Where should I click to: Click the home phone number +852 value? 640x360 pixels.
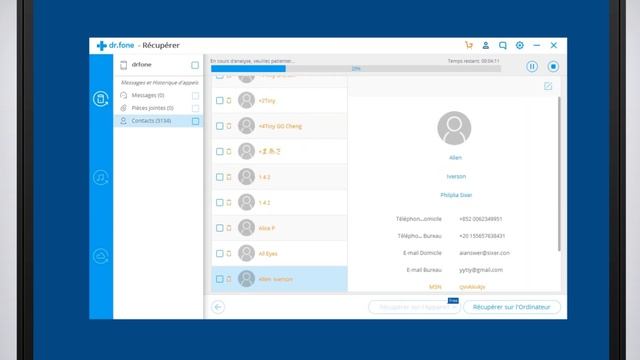(x=480, y=219)
